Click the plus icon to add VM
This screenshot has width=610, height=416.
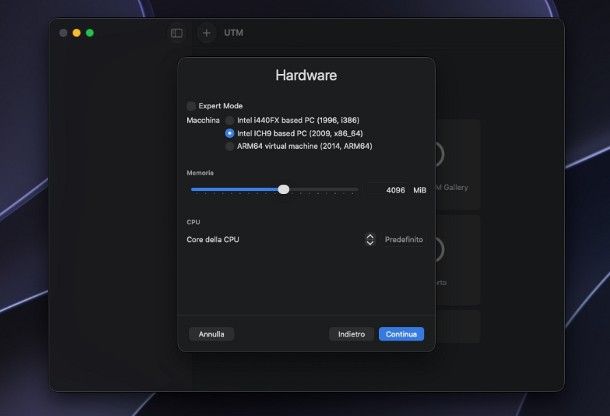(x=207, y=33)
